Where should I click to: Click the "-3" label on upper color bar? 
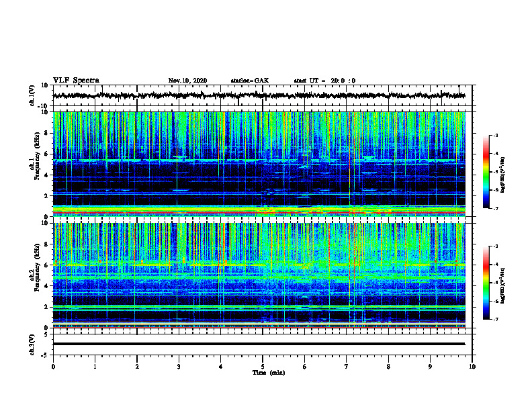pyautogui.click(x=496, y=135)
